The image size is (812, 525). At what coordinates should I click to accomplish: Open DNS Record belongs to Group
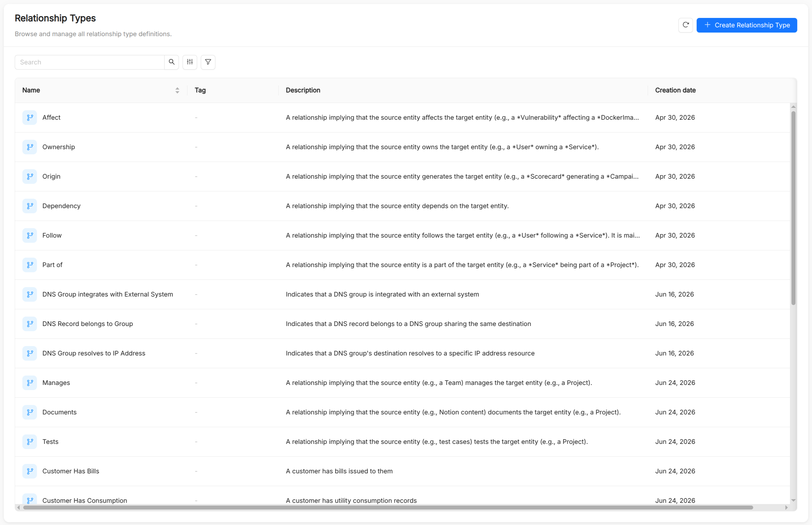(88, 324)
